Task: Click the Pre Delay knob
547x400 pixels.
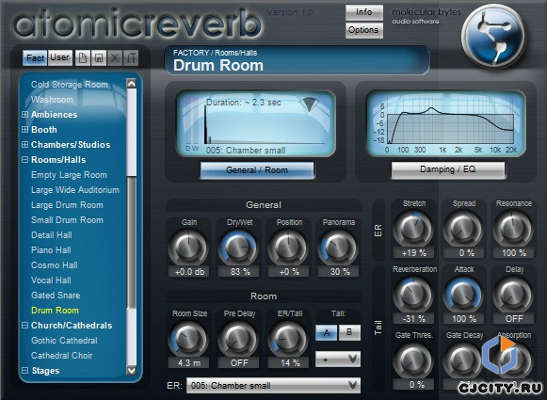Action: point(238,339)
